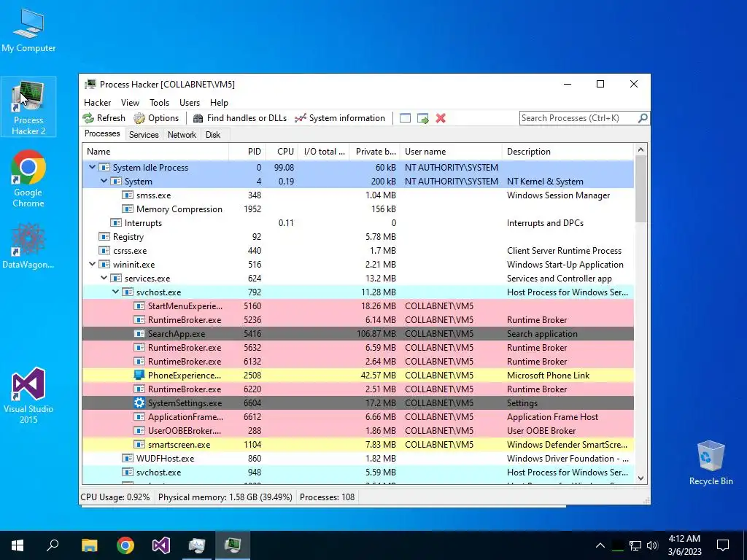
Task: Collapse System Idle Process tree node
Action: click(92, 167)
